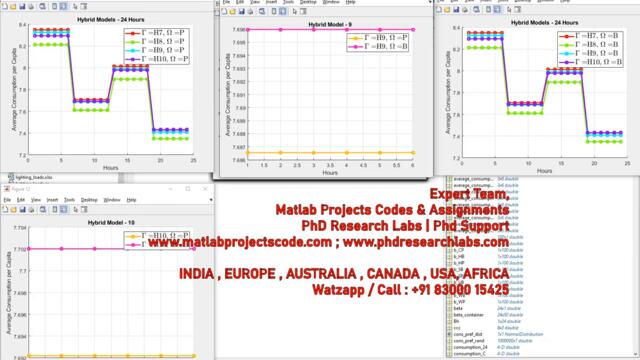Toggle Insert Legend in top-right figure window
The width and height of the screenshot is (640, 360).
[x=497, y=9]
